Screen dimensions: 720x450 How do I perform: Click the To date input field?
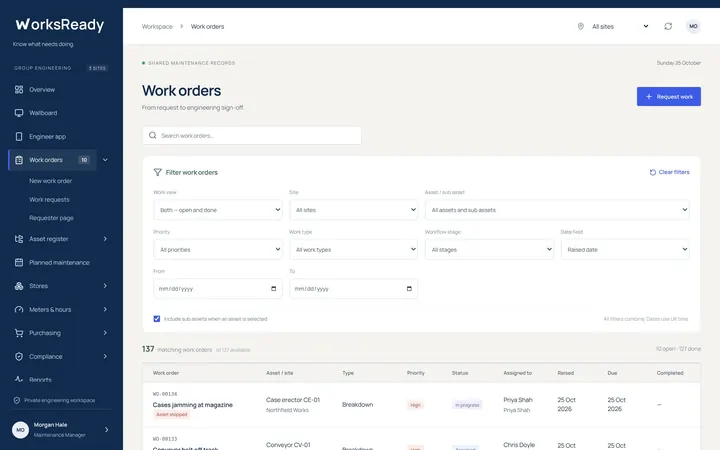coord(354,289)
